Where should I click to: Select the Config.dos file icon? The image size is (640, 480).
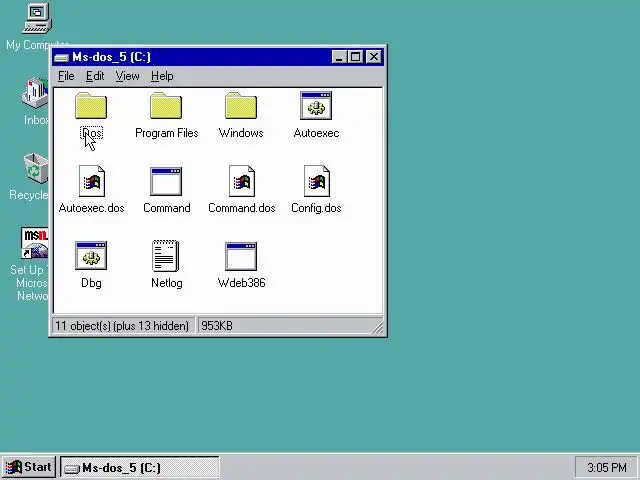[317, 181]
